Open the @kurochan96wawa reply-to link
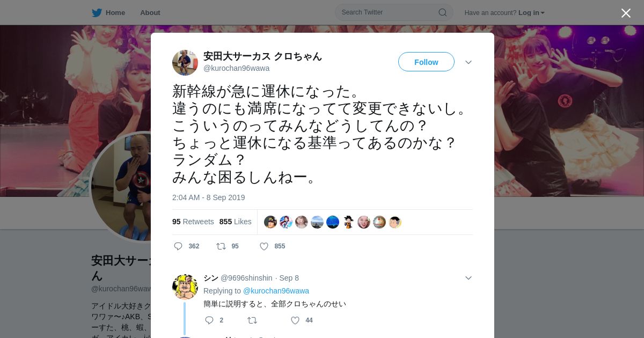 (x=276, y=291)
